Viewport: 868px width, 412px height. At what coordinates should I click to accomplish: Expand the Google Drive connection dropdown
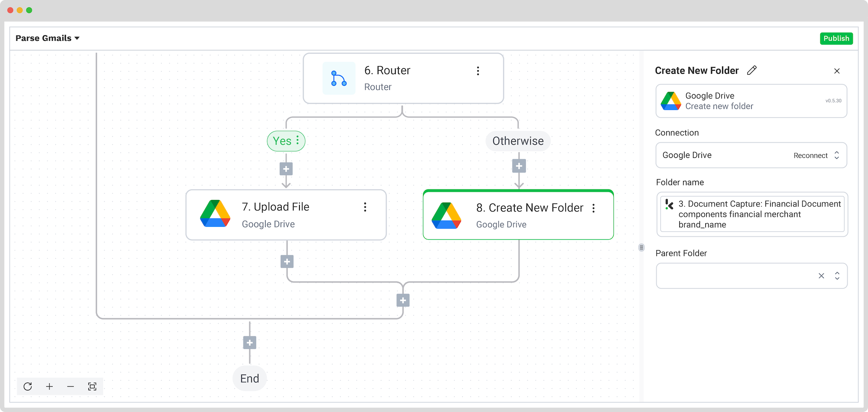837,155
